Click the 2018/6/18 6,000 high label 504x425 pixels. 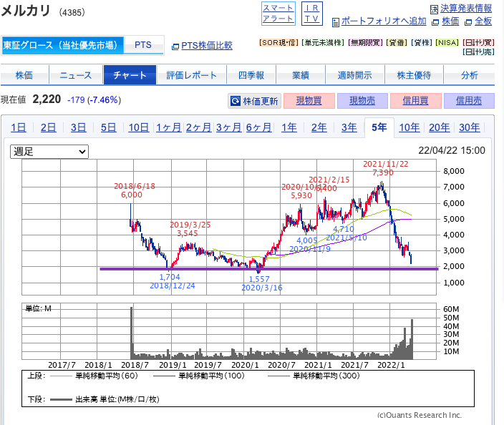tap(135, 190)
